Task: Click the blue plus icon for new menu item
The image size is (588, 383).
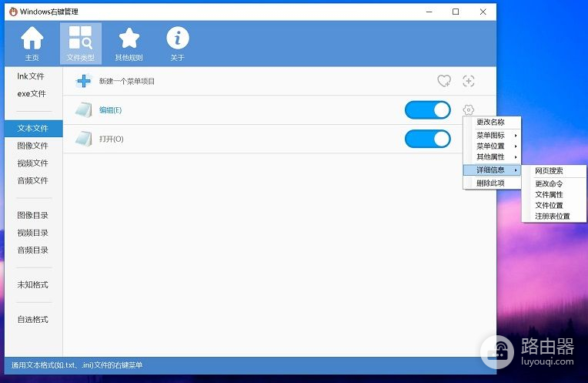Action: (84, 81)
